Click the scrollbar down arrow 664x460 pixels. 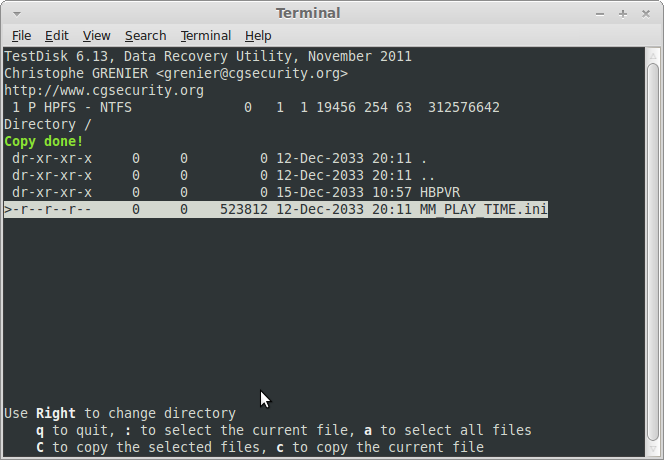[653, 449]
